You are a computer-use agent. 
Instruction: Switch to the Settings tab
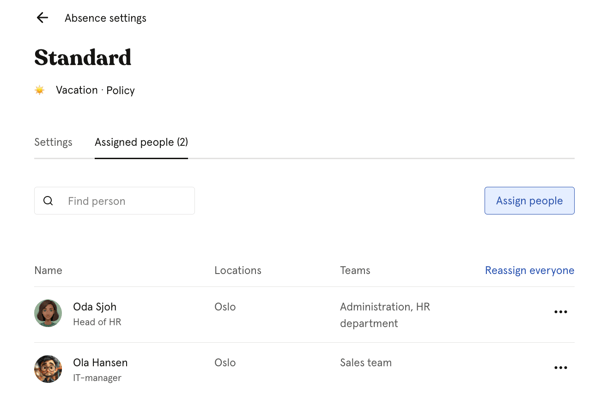pyautogui.click(x=53, y=142)
